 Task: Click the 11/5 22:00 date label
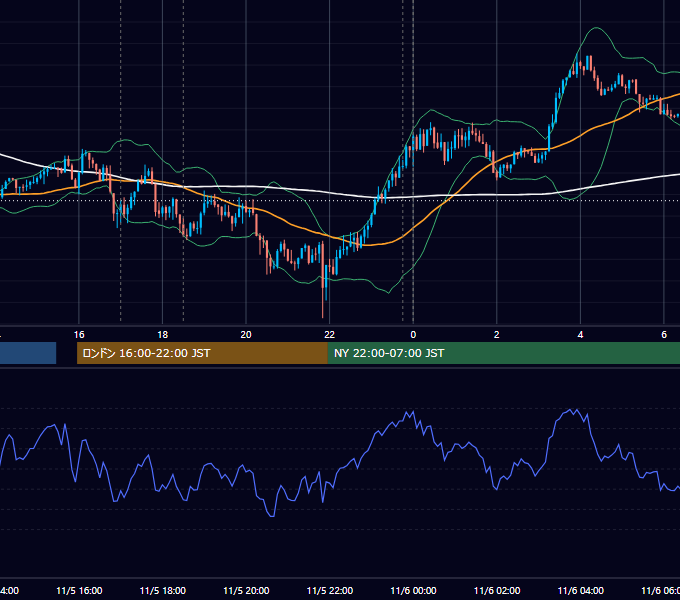click(x=330, y=591)
